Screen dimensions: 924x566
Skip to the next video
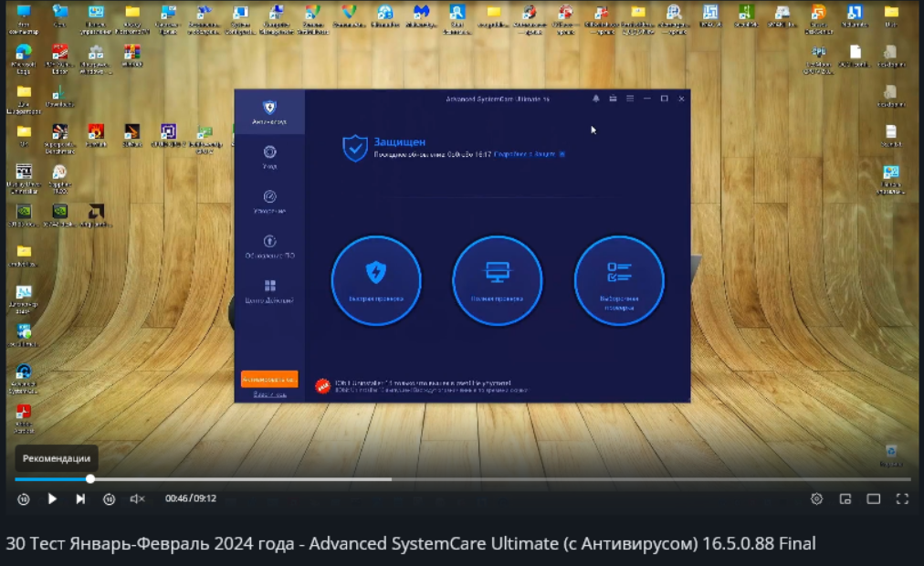pos(80,498)
